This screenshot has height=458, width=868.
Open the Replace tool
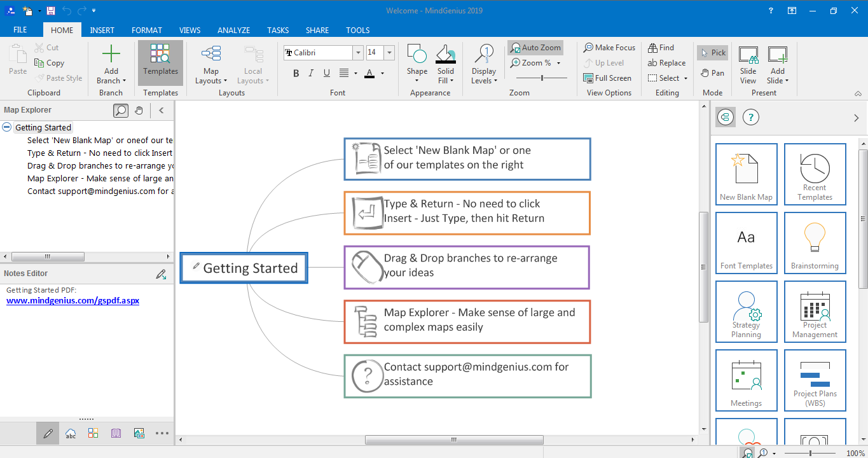click(x=666, y=63)
